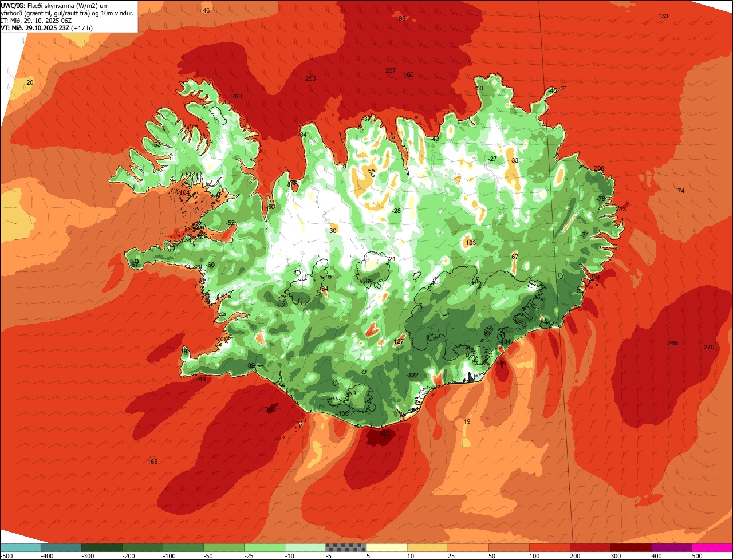Pick the yellow swatch between 10 and 25
This screenshot has height=560, width=733.
point(427,547)
